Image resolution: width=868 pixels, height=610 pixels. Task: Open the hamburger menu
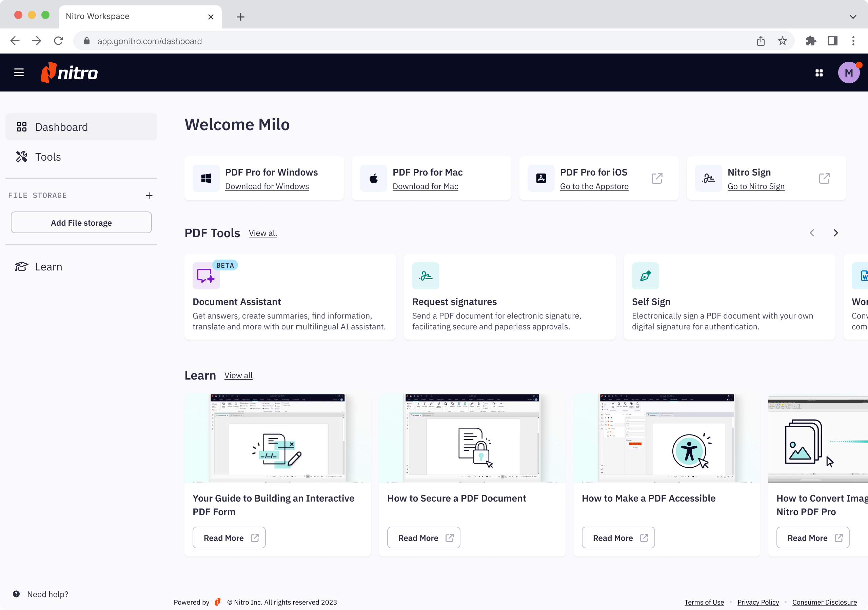pyautogui.click(x=19, y=73)
